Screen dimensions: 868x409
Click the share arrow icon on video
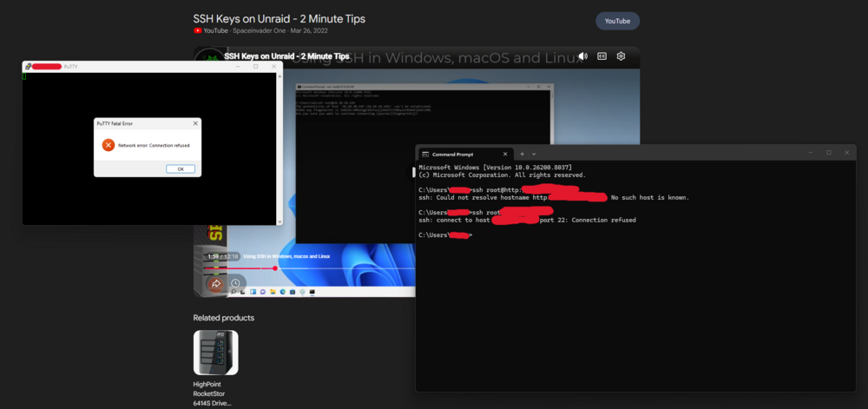point(216,283)
